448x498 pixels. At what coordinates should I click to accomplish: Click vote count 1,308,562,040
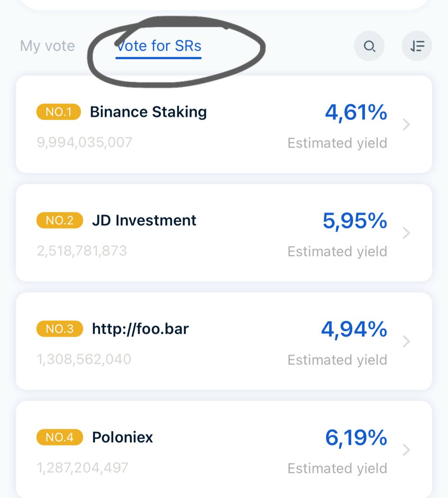tap(84, 359)
